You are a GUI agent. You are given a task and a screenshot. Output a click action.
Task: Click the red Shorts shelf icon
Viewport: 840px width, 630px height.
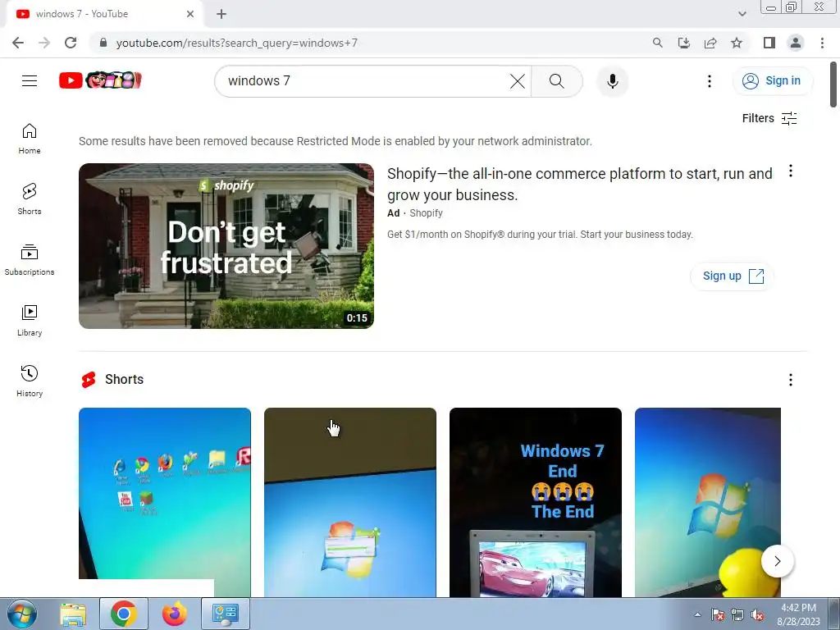click(89, 380)
